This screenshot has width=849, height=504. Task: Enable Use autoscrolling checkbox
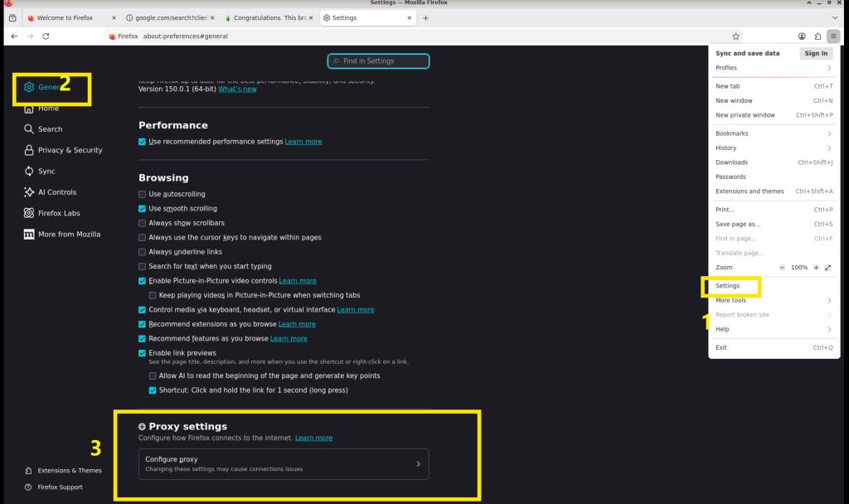[x=142, y=194]
